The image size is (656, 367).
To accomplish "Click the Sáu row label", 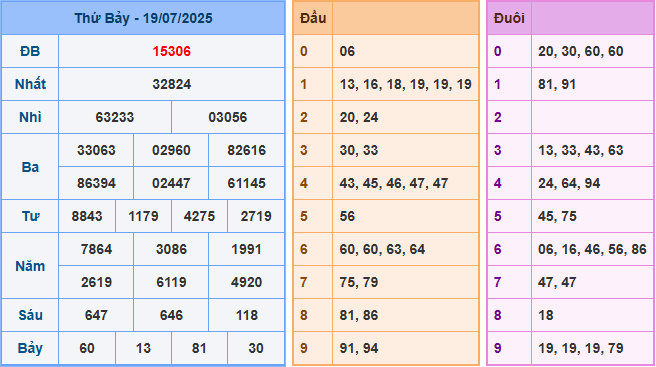I will (30, 315).
